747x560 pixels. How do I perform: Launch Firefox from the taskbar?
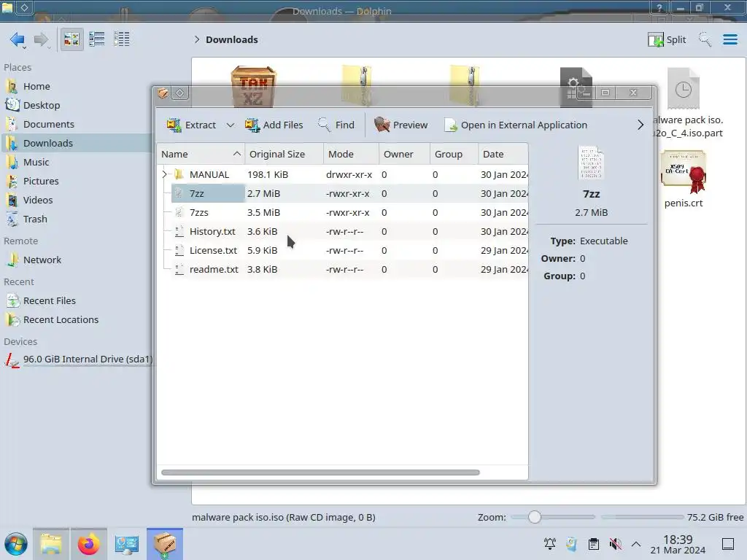pos(88,544)
